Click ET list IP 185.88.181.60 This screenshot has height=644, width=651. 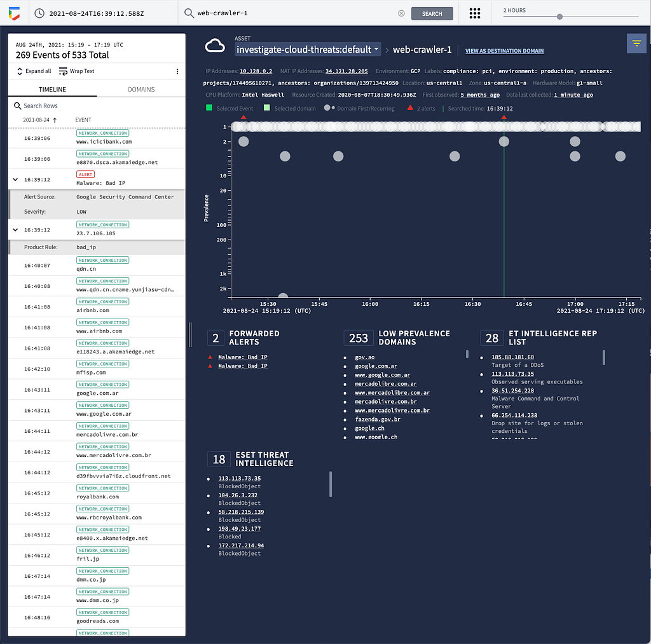point(513,357)
